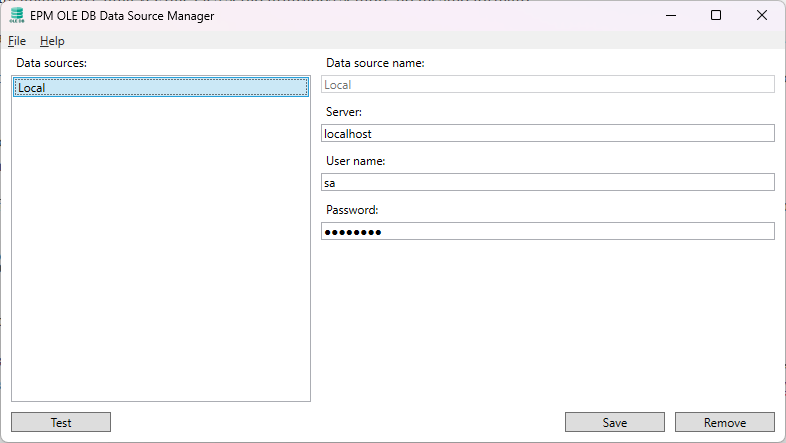
Task: Click the 'Data sources:' label
Action: (51, 63)
